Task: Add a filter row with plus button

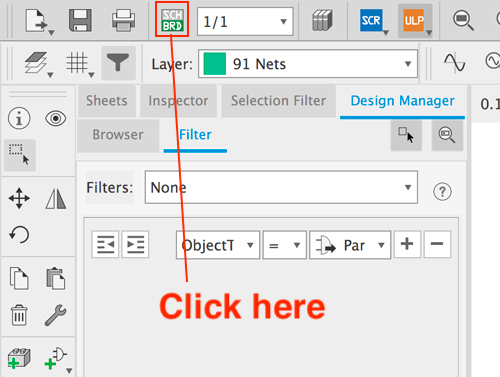Action: (407, 244)
